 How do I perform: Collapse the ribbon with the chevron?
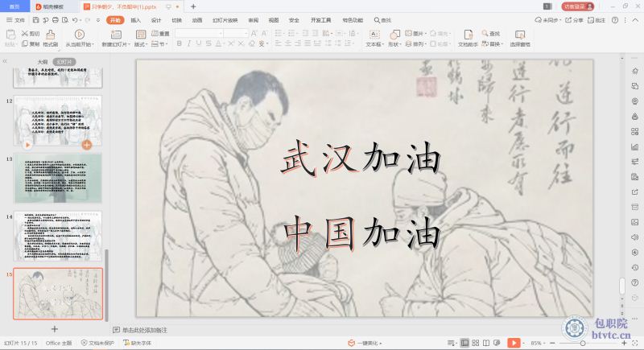[635, 20]
